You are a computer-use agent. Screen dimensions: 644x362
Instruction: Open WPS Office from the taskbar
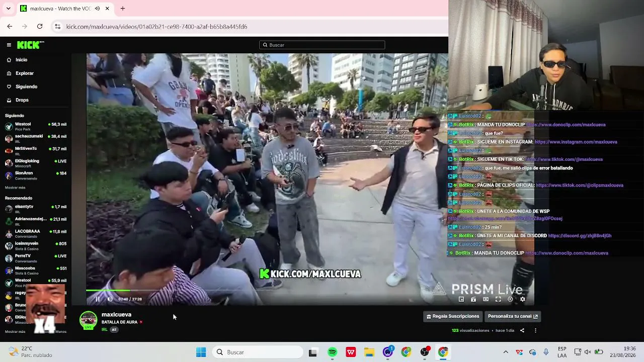(x=351, y=352)
